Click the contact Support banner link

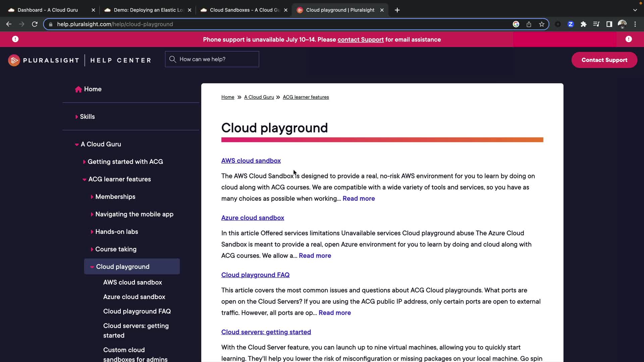point(360,40)
